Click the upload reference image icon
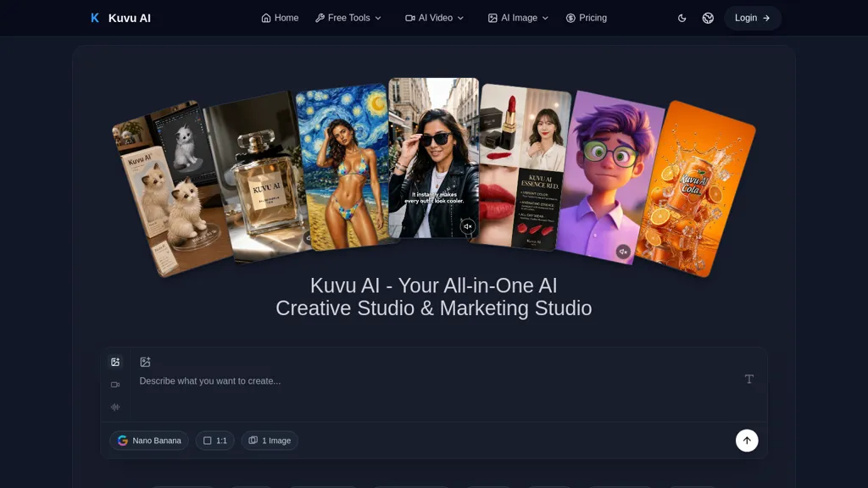 pos(145,362)
